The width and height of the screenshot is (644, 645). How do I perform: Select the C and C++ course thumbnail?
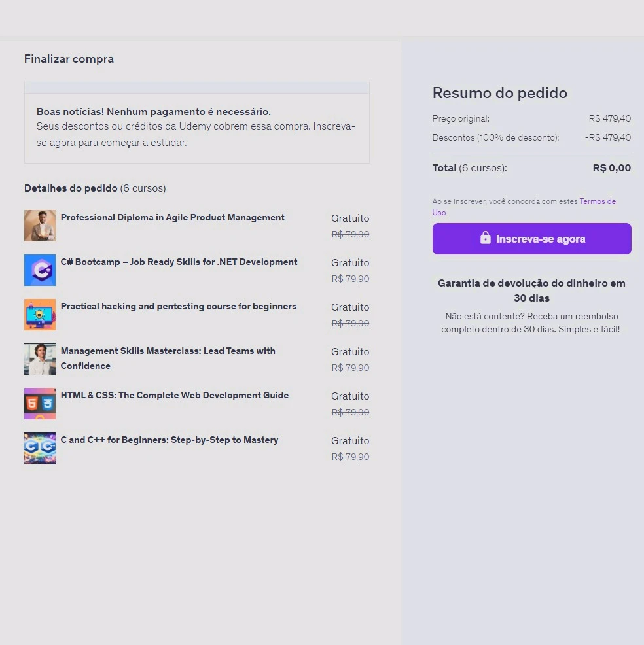[x=40, y=448]
